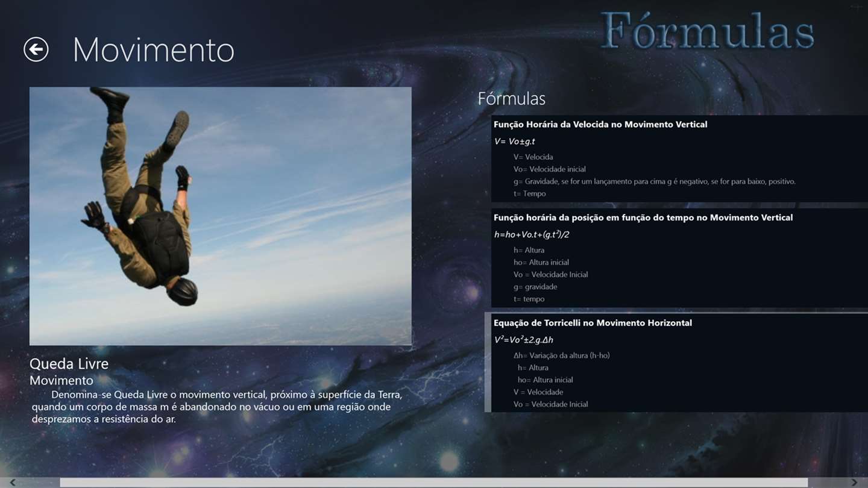Click the line 'g= gravidade'
Screen dimensions: 868x488
[535, 287]
